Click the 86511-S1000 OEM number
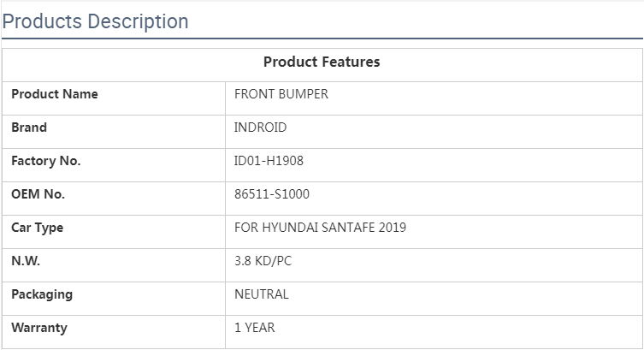Screen dimensions: 644x350 tap(272, 194)
